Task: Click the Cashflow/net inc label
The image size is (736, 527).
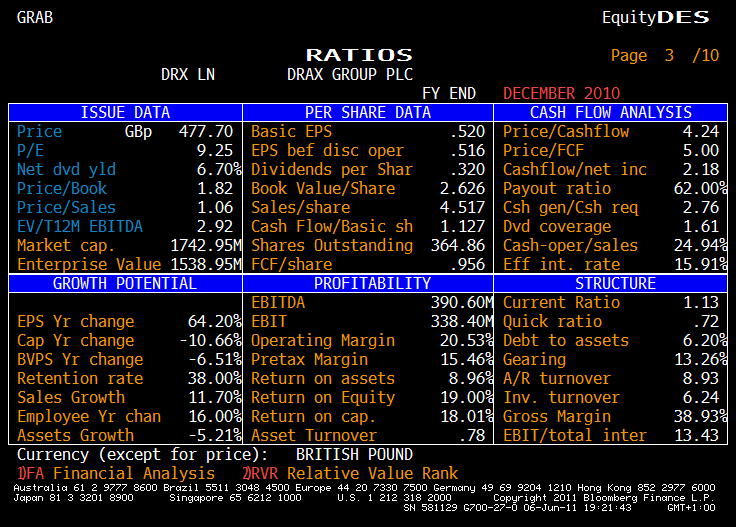Action: 575,169
